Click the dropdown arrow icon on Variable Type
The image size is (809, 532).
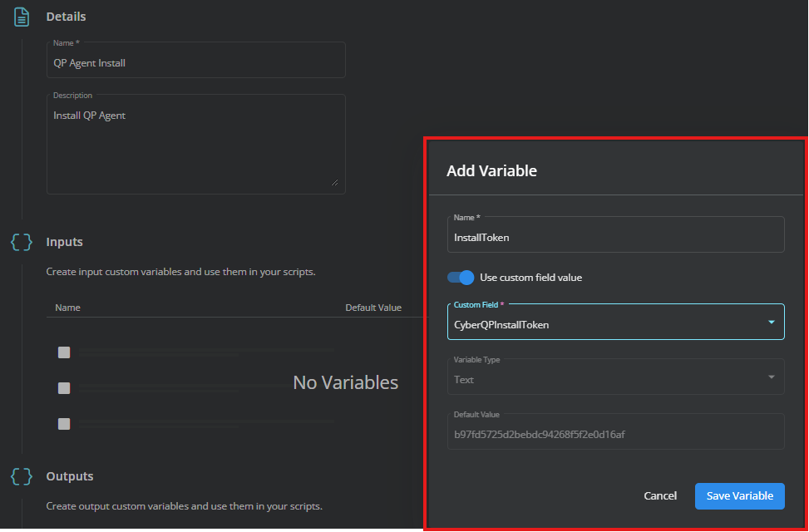(x=773, y=376)
